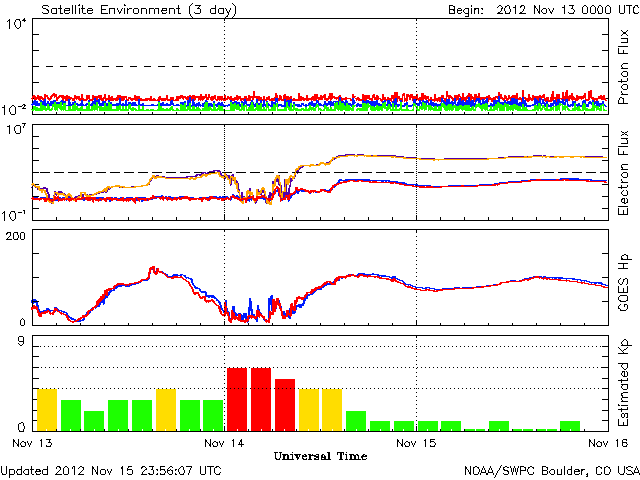Click the "200" value on GOES Hp axis
The image size is (640, 480).
tap(16, 236)
